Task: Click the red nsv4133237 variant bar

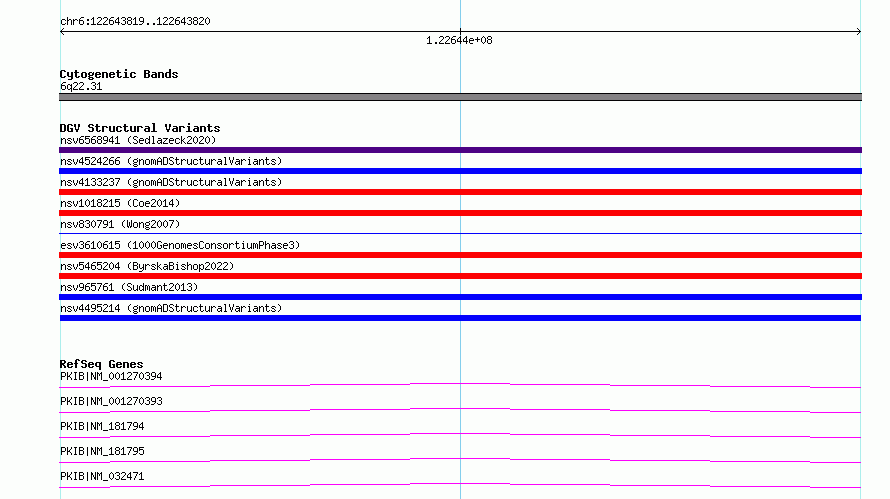Action: [x=460, y=192]
